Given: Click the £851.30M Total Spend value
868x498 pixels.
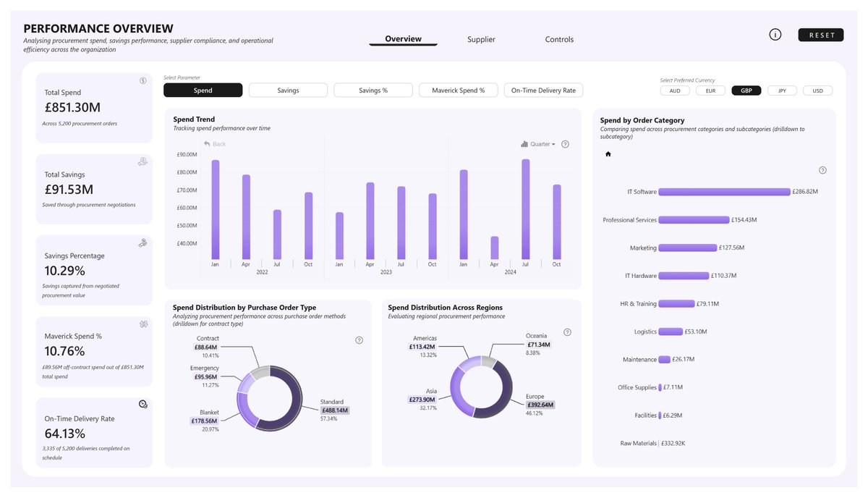Looking at the screenshot, I should [72, 108].
